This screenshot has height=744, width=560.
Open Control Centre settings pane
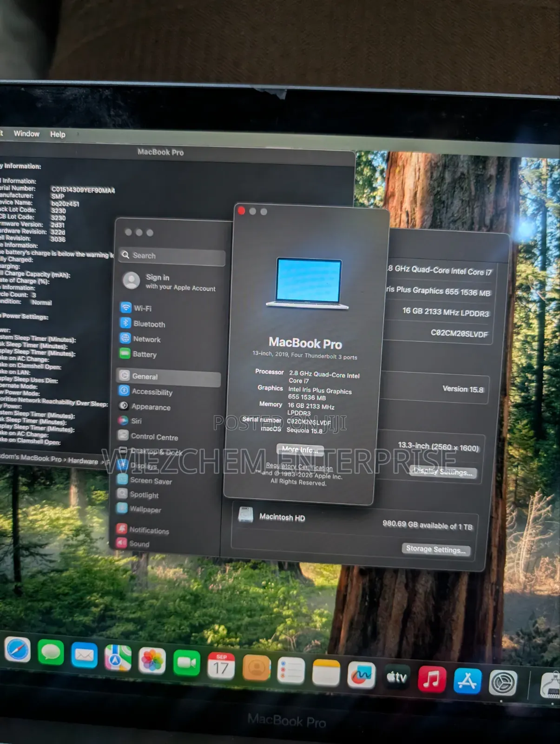point(148,436)
